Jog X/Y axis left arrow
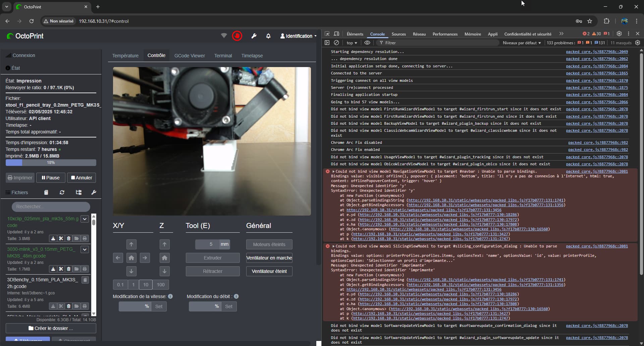The width and height of the screenshot is (644, 346). 118,258
